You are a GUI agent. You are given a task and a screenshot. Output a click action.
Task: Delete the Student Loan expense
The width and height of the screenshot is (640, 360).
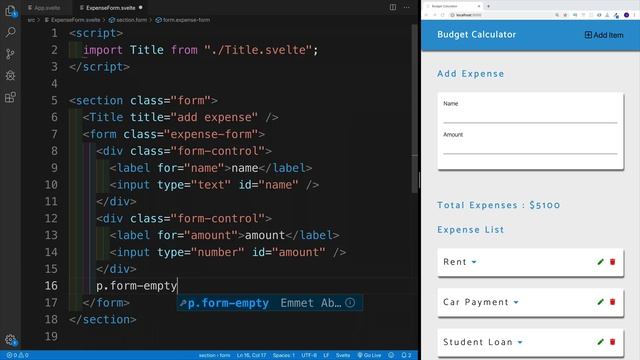pyautogui.click(x=613, y=342)
